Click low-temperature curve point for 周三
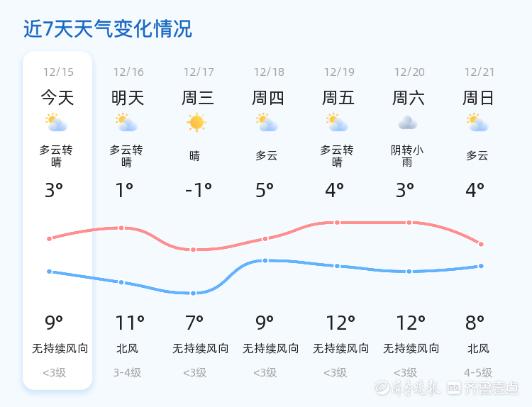The height and width of the screenshot is (407, 532). (193, 293)
